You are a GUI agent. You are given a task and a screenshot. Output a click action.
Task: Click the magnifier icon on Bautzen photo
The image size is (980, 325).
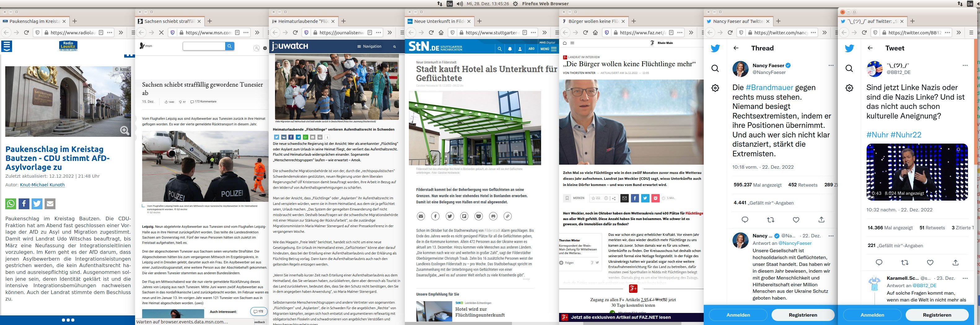click(125, 130)
